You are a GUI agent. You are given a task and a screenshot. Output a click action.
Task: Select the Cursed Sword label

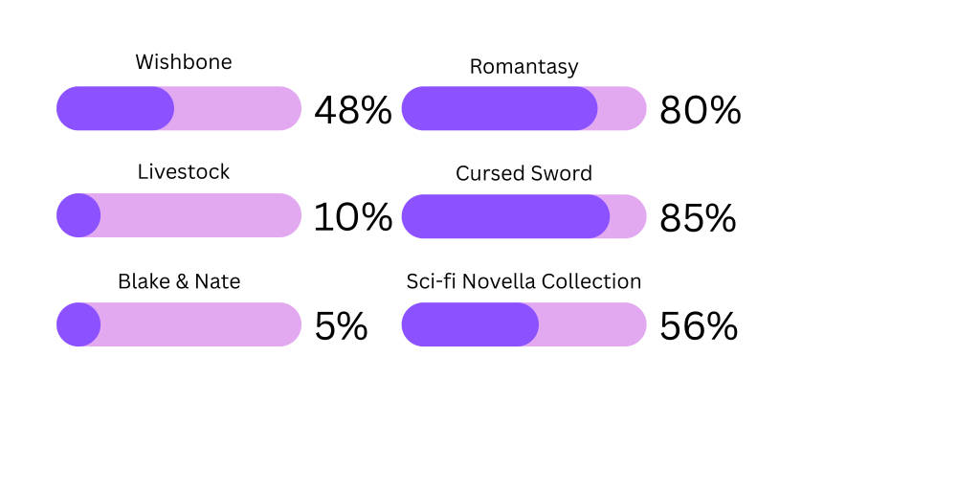click(x=523, y=173)
